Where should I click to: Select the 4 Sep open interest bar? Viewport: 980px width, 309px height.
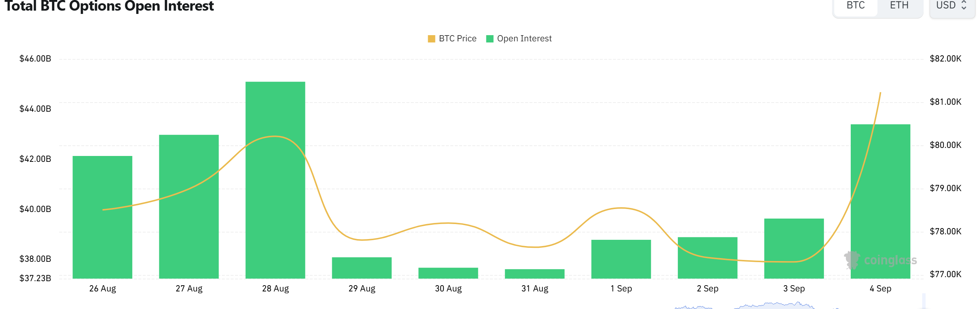pyautogui.click(x=880, y=201)
